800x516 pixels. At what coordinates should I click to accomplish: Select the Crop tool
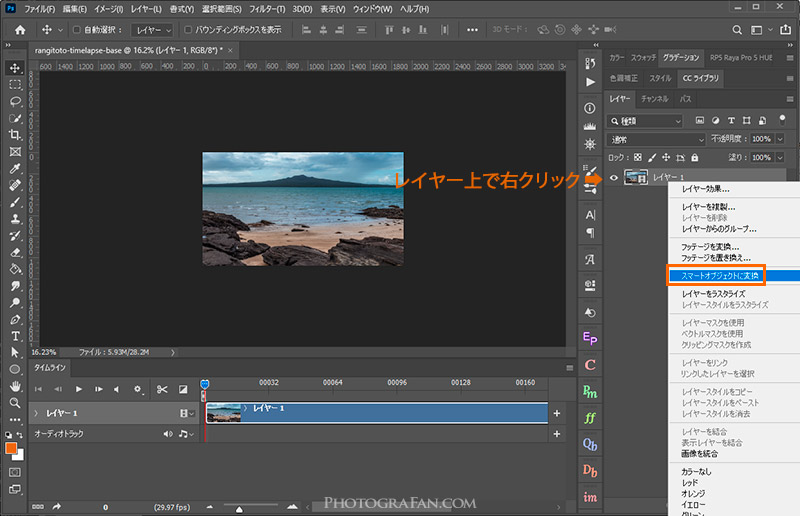coord(15,135)
